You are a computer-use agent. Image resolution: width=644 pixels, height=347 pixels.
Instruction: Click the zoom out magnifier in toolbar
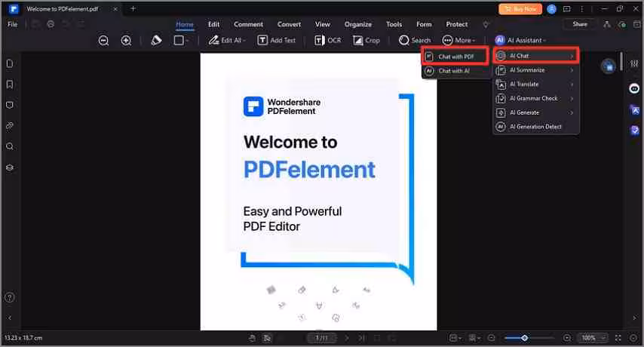pos(103,40)
